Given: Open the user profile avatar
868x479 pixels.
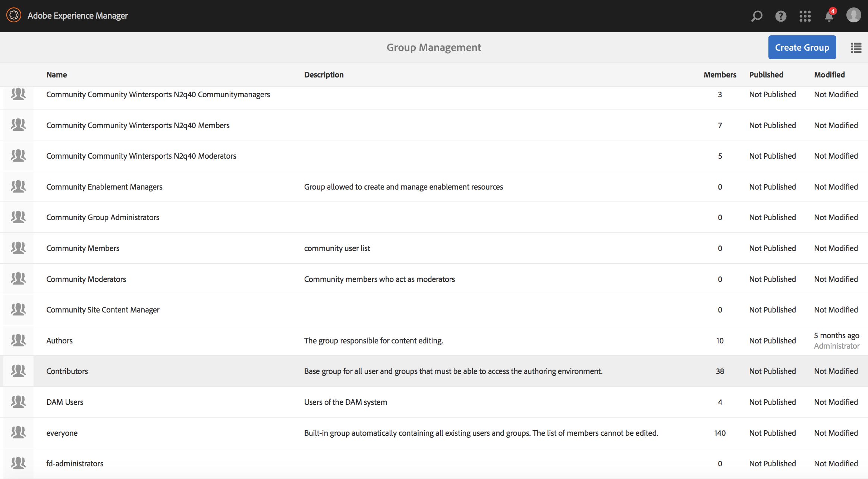Looking at the screenshot, I should click(x=853, y=15).
